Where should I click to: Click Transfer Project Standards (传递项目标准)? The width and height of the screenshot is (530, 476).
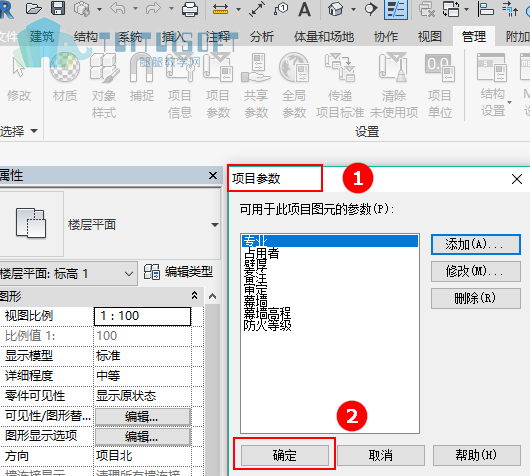[340, 86]
